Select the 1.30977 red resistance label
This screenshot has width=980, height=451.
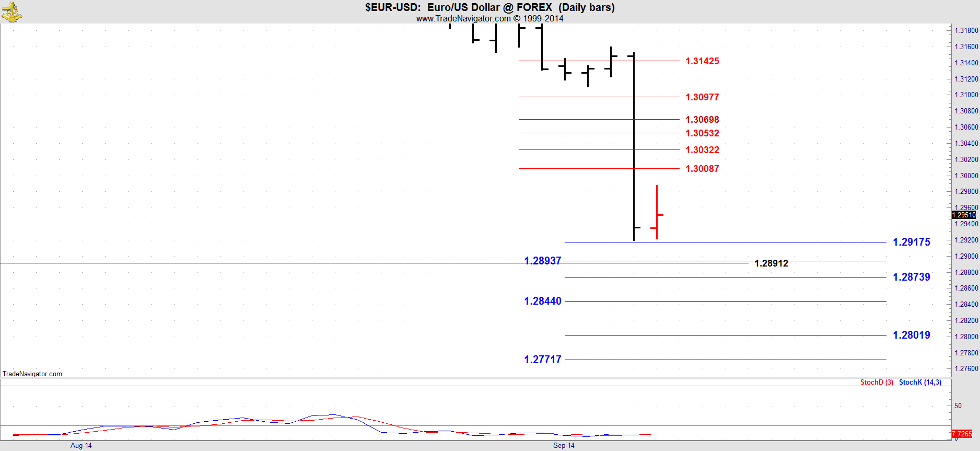[702, 97]
